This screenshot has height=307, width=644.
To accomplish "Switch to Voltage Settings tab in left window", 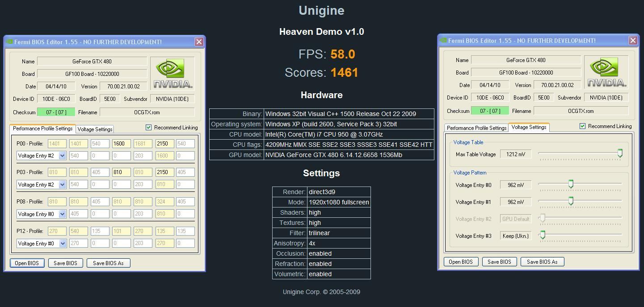I will (95, 129).
